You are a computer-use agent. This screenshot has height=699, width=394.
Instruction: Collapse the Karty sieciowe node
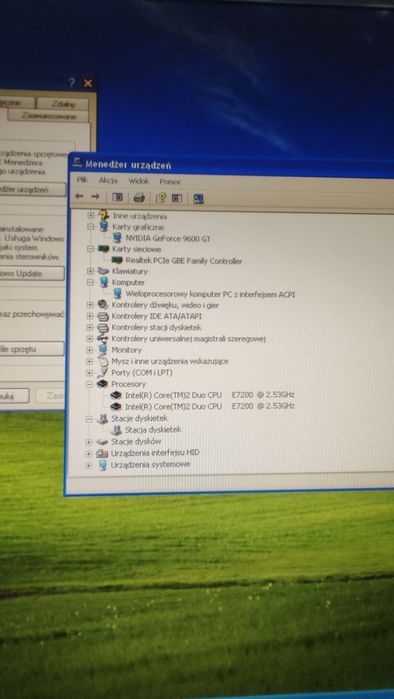[x=90, y=249]
